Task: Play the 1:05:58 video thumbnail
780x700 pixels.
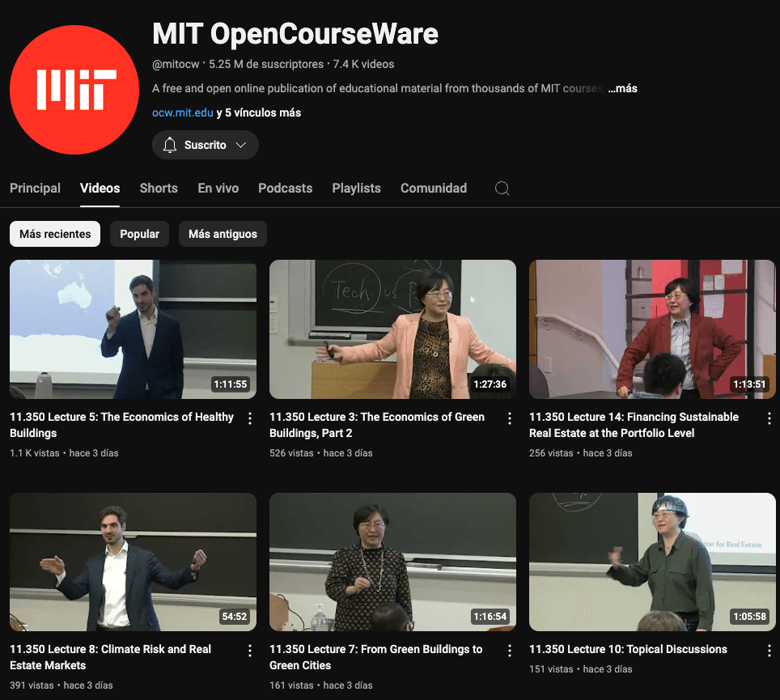Action: (652, 562)
